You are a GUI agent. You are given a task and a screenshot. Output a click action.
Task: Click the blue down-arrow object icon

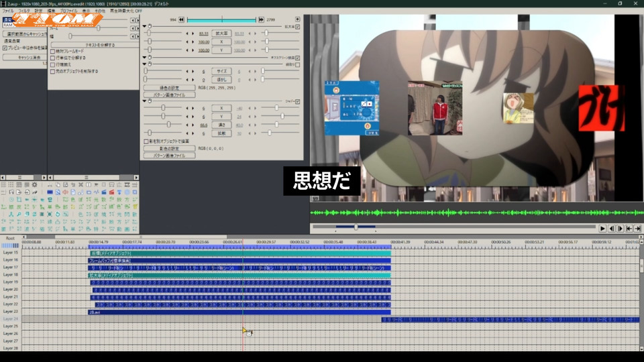[119, 192]
